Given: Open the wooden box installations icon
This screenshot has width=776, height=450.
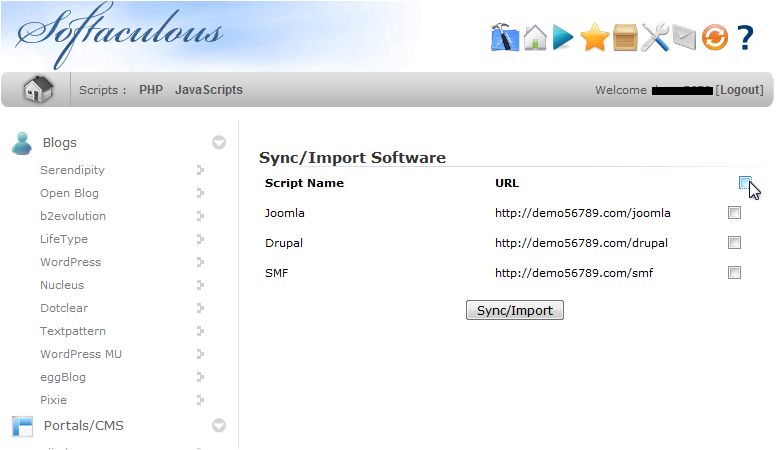Looking at the screenshot, I should tap(625, 38).
